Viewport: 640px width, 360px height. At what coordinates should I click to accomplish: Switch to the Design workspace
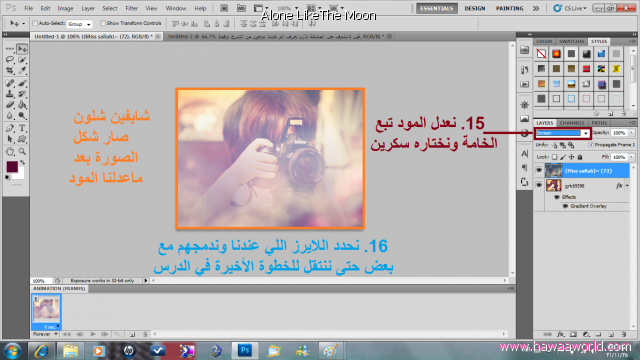(475, 8)
